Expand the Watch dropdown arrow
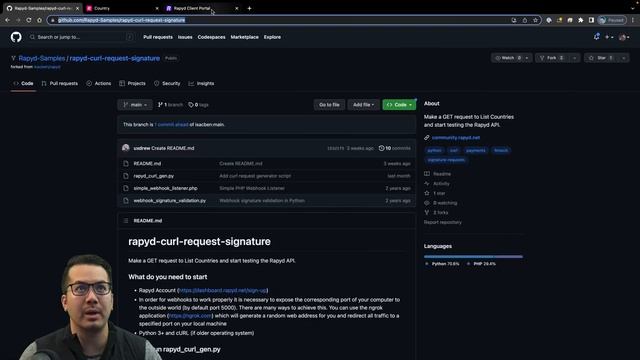The height and width of the screenshot is (360, 640). (527, 58)
